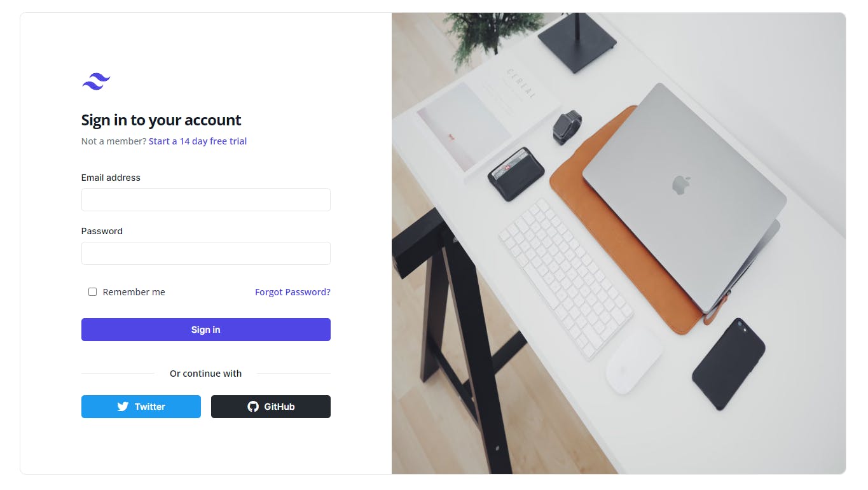Image resolution: width=868 pixels, height=490 pixels.
Task: Click the Twitter bird icon
Action: coord(123,407)
